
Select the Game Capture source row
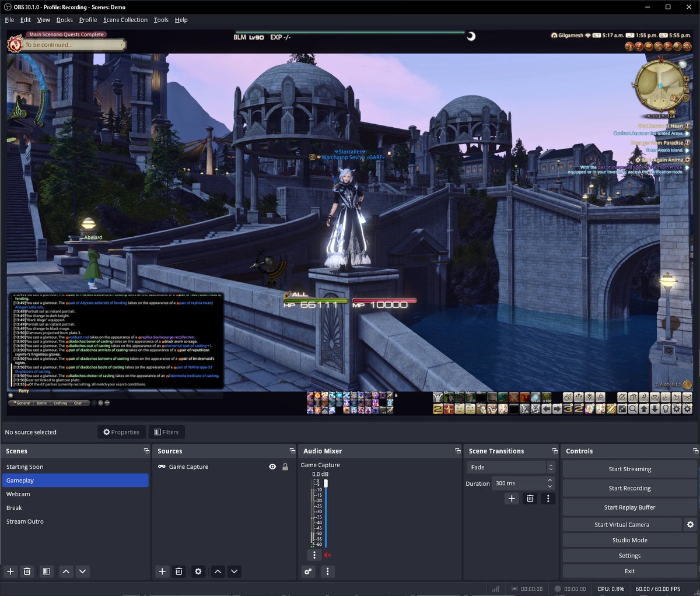coord(224,467)
